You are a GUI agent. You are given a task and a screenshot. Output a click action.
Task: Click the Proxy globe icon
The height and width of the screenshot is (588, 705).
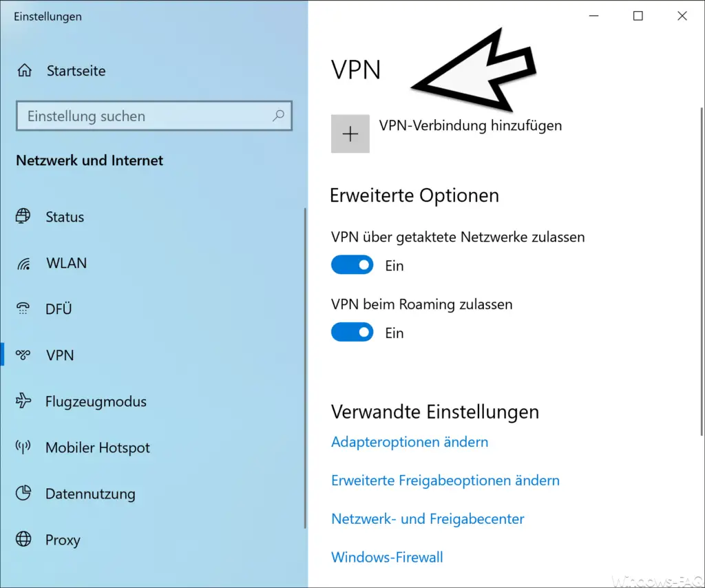[23, 538]
